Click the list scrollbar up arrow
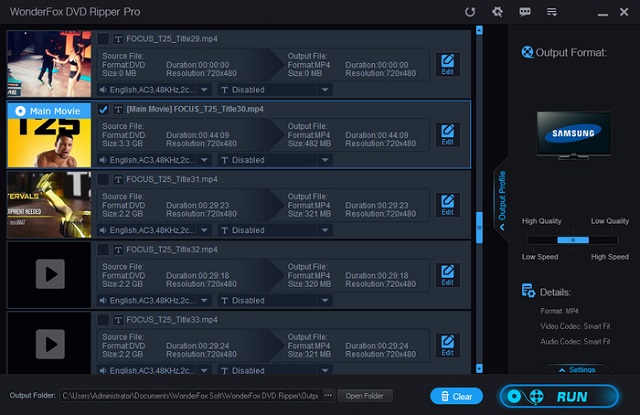 pyautogui.click(x=479, y=30)
